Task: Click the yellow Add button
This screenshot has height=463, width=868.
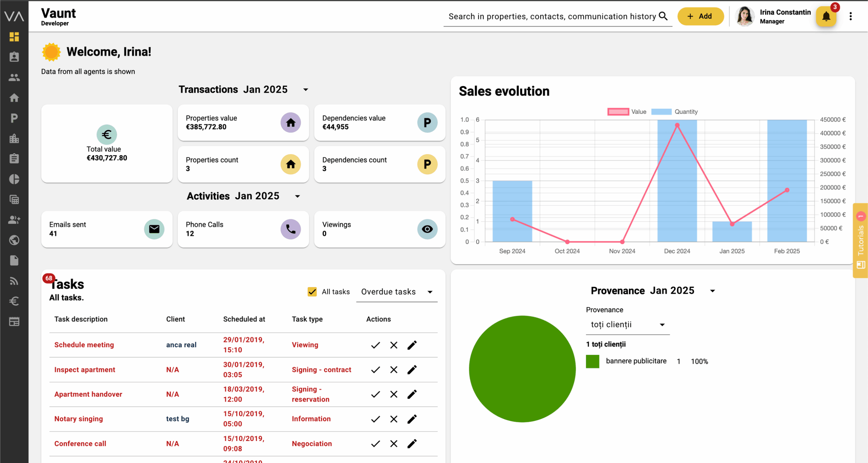Action: pos(700,16)
